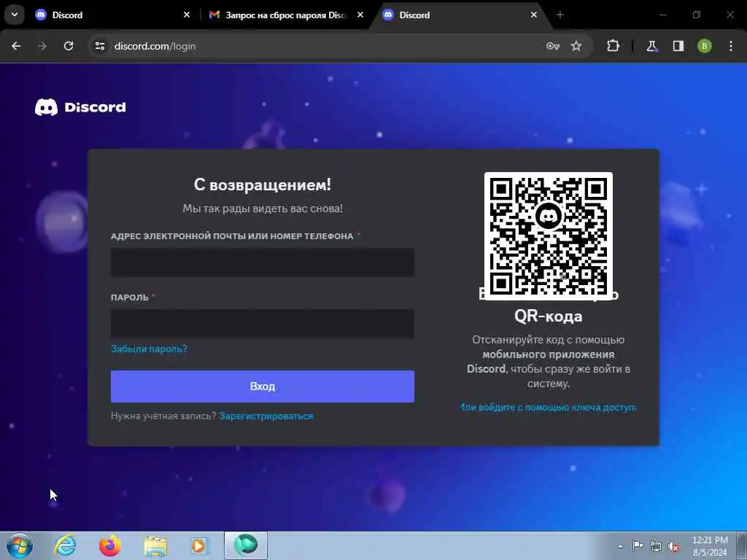Reload the Discord login page
Image resolution: width=747 pixels, height=560 pixels.
[x=69, y=46]
